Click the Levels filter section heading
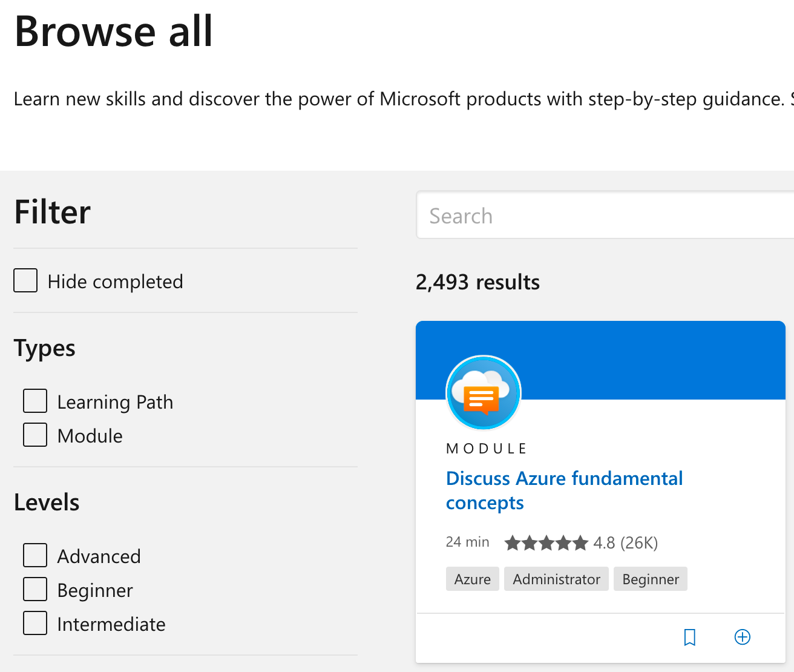Image resolution: width=794 pixels, height=672 pixels. 47,502
